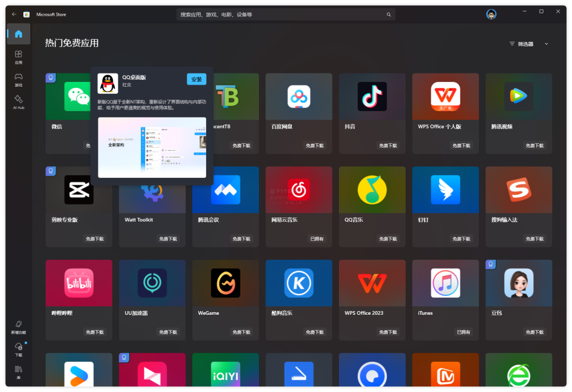
Task: Click the badge on the 豆包 card
Action: pyautogui.click(x=490, y=265)
